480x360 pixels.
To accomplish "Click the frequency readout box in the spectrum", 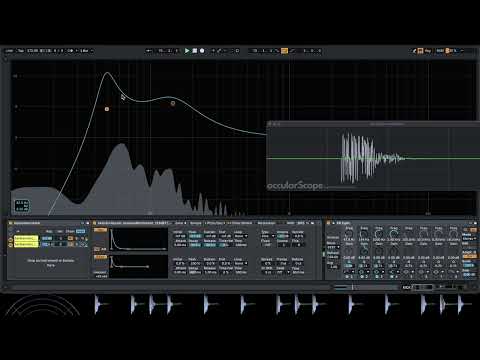I will pos(22,206).
